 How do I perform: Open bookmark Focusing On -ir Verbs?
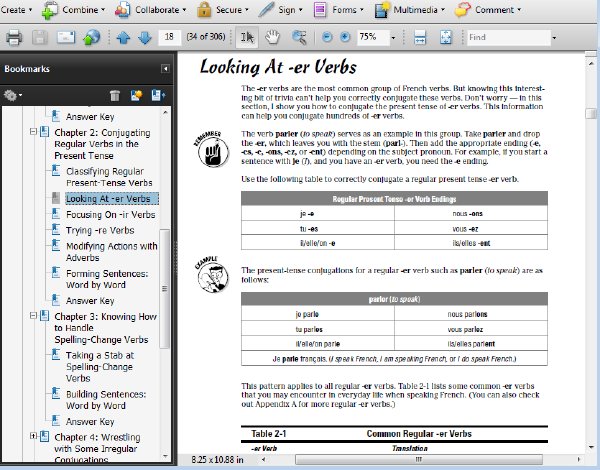click(111, 215)
